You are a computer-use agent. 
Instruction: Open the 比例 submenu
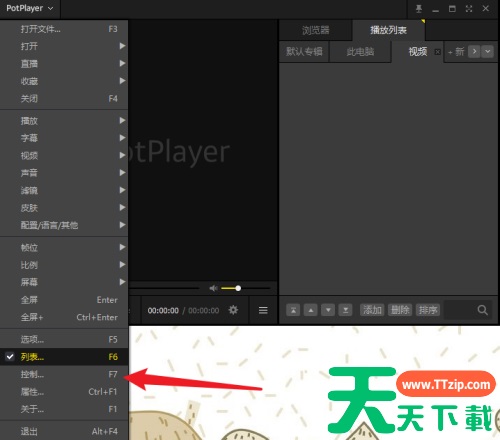click(64, 265)
